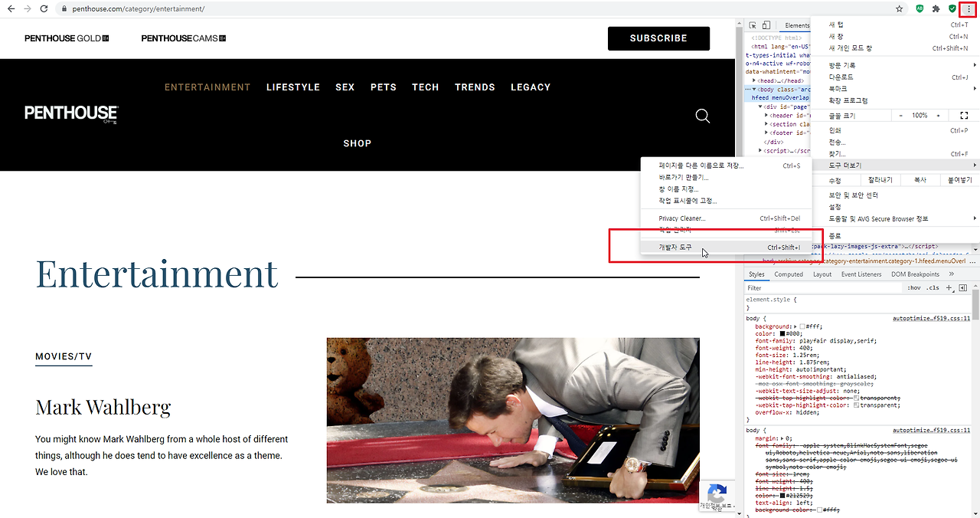Image resolution: width=980 pixels, height=518 pixels.
Task: Click the padlock site info icon
Action: coord(66,9)
